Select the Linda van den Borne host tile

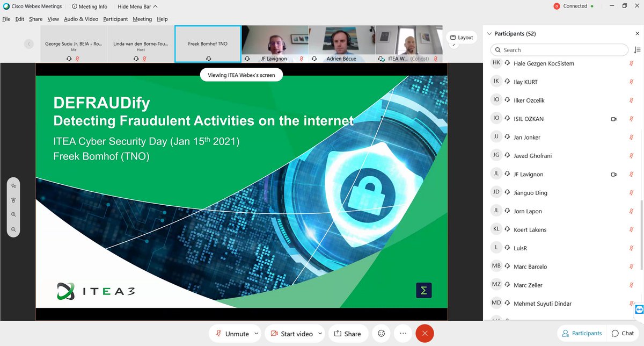pos(141,44)
